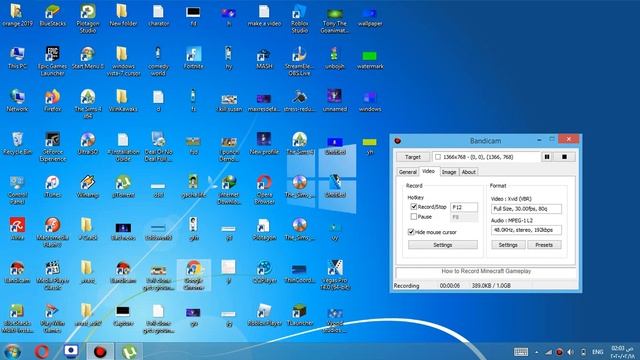Select the MASH desktop shortcut
This screenshot has height=360, width=640.
coord(264,58)
